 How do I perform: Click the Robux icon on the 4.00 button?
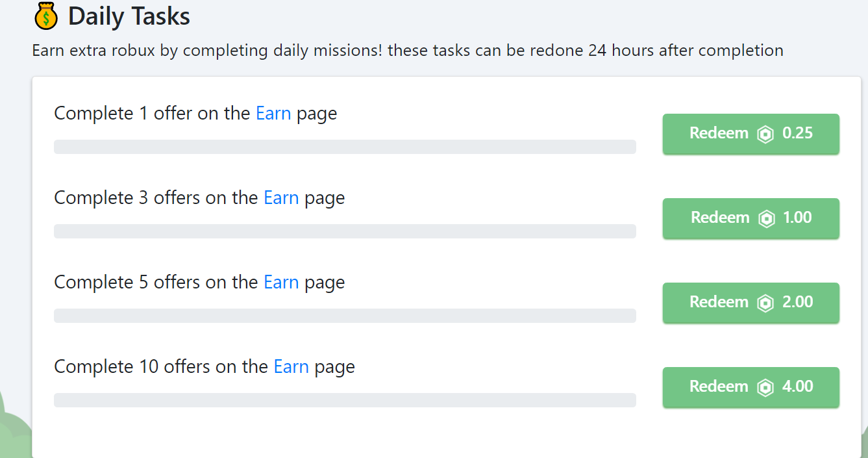[766, 387]
